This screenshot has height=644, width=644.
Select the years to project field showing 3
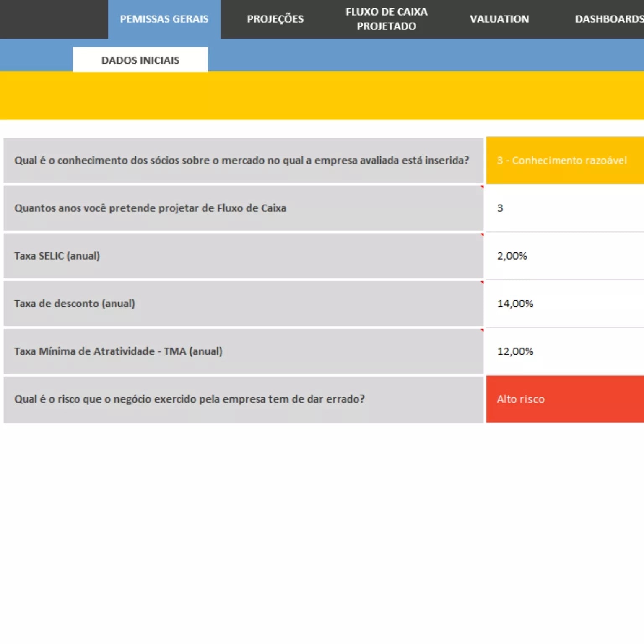(x=565, y=208)
